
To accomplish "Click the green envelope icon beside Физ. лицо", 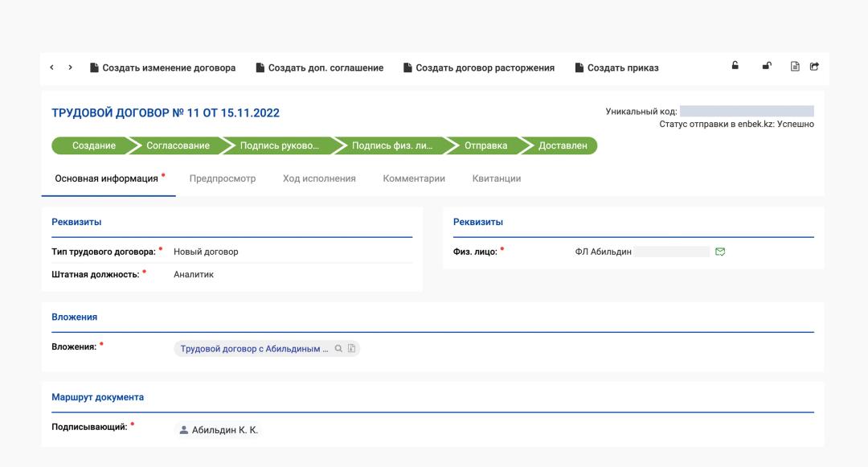I will click(x=720, y=252).
